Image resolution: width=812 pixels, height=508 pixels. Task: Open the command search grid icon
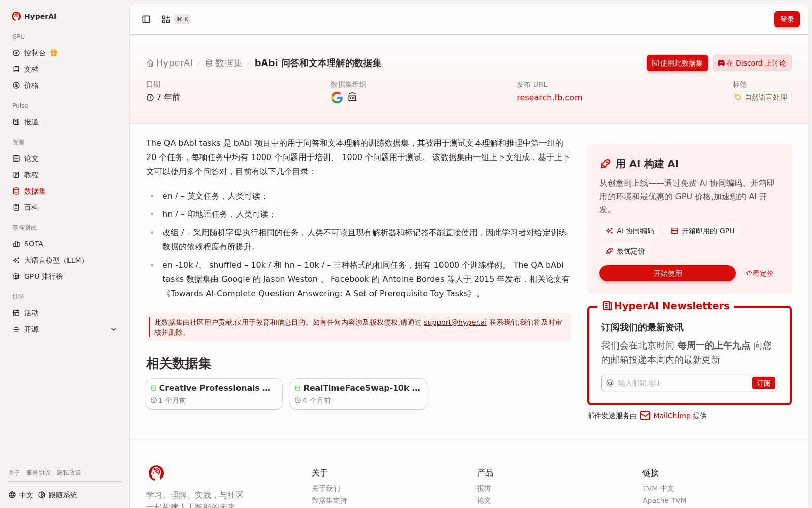pos(166,19)
